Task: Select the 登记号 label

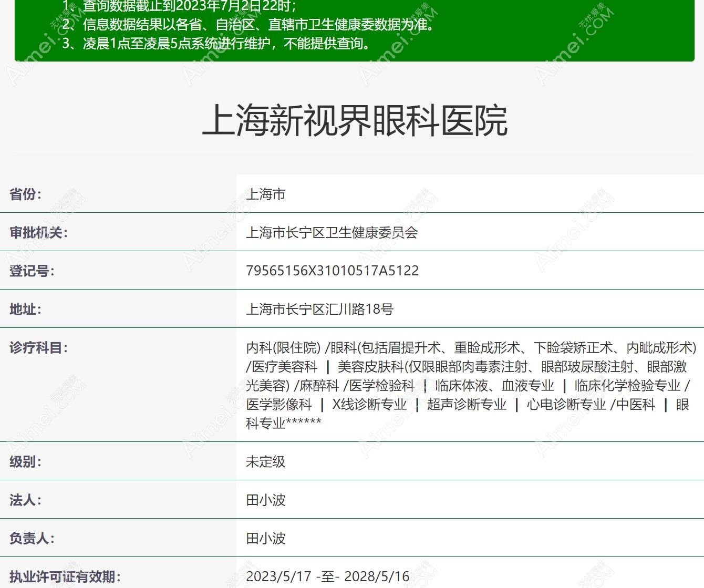Action: [x=32, y=271]
